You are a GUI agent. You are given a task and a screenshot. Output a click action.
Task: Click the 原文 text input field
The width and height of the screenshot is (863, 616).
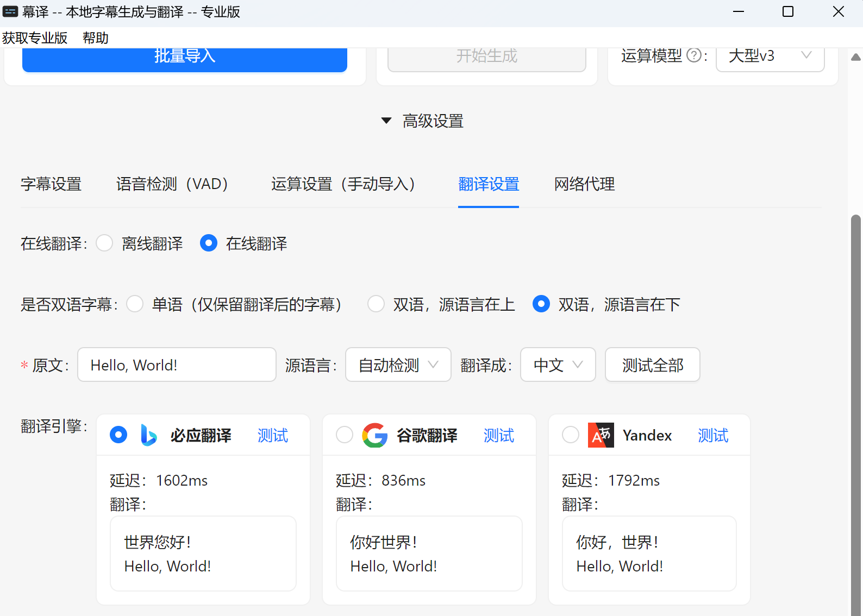click(x=177, y=365)
